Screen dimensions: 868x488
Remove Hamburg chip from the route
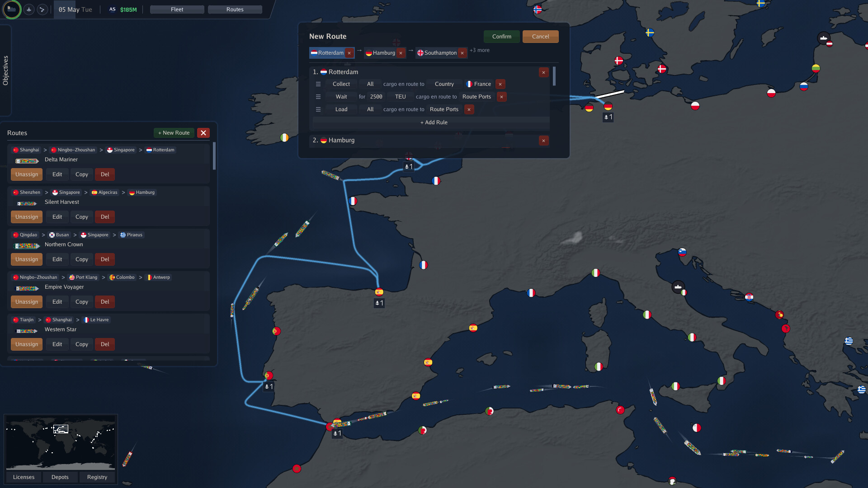[x=401, y=53]
